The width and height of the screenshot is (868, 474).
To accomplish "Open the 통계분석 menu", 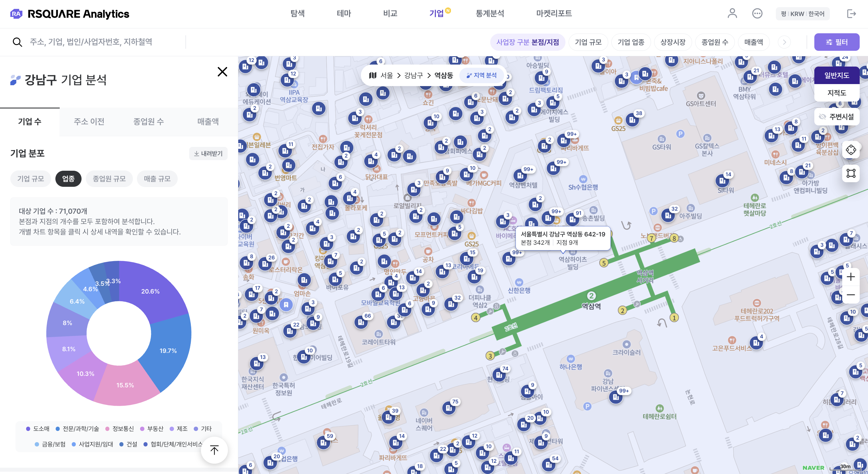I will [490, 13].
